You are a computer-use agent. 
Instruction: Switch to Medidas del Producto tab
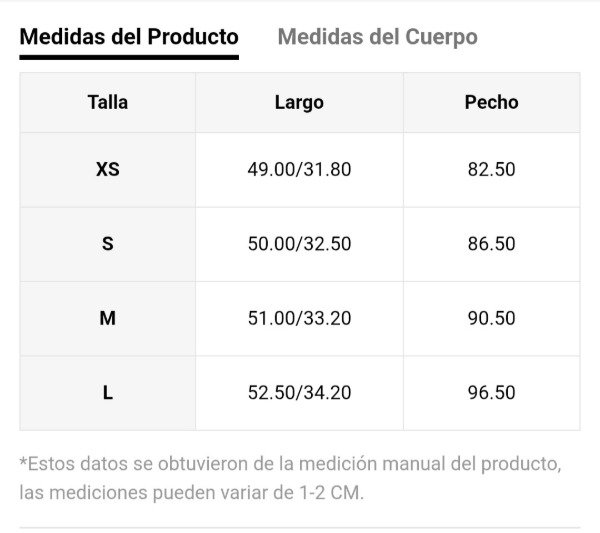(129, 37)
